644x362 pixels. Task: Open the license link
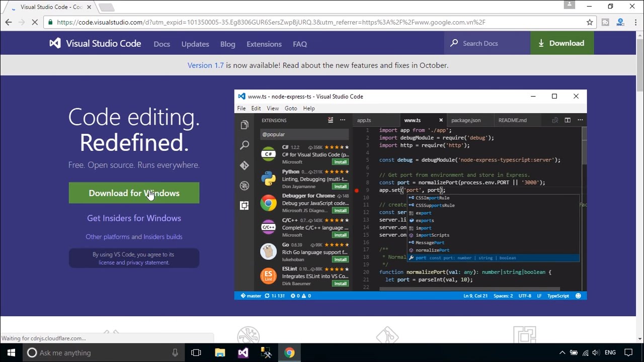click(106, 262)
